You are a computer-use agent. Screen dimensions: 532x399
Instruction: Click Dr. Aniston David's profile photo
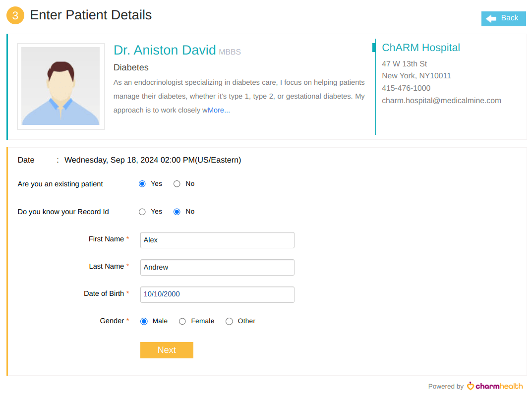60,87
